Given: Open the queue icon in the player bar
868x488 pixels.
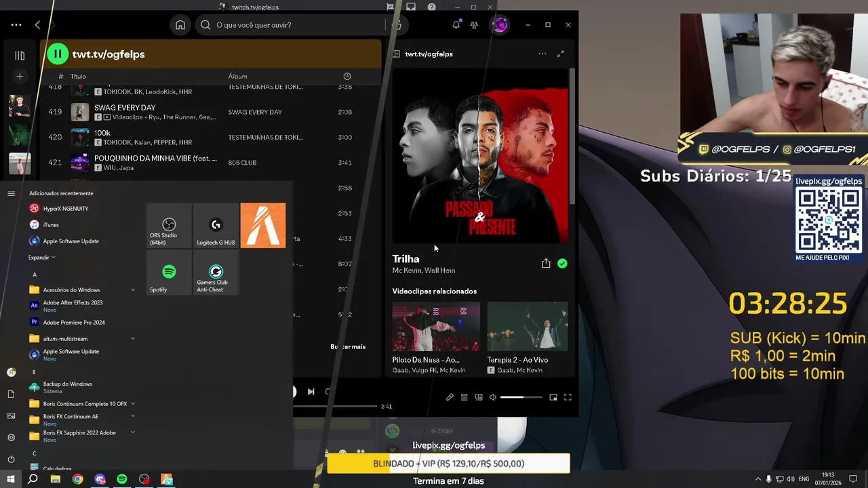Looking at the screenshot, I should pos(465,397).
